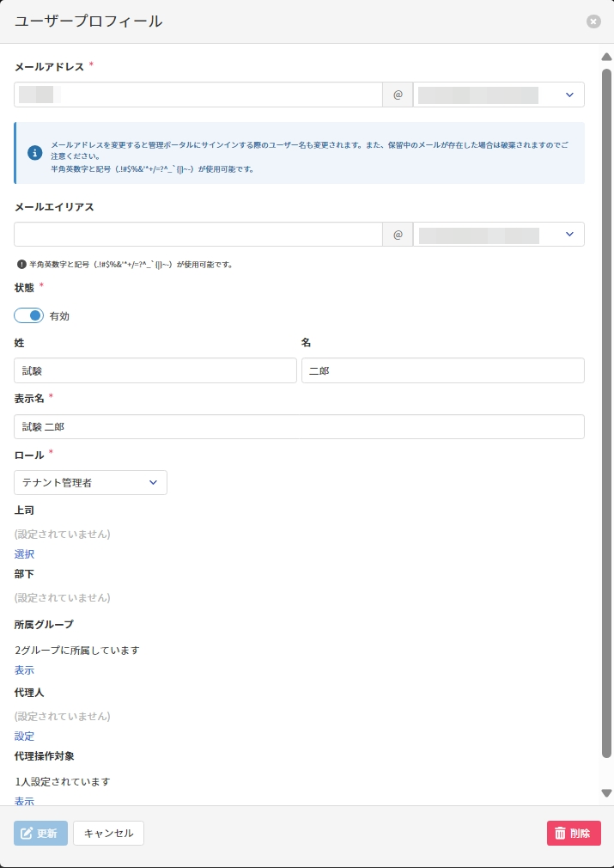Image resolution: width=614 pixels, height=868 pixels.
Task: Toggle the 状態 有効 switch
Action: click(29, 315)
